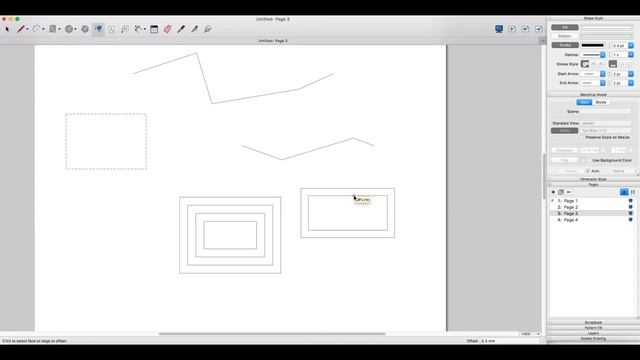The image size is (640, 360).
Task: Open Dimension tool variants dropdown arrow
Action: pos(145,29)
